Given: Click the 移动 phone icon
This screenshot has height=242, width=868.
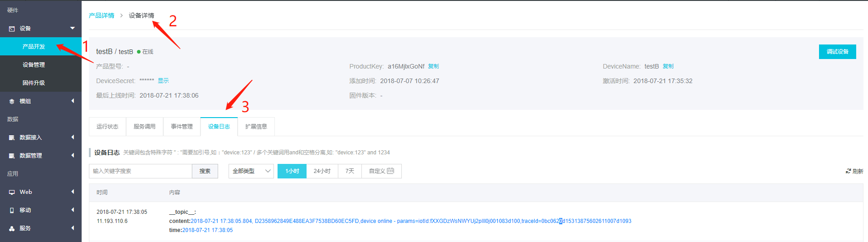Looking at the screenshot, I should tap(12, 210).
